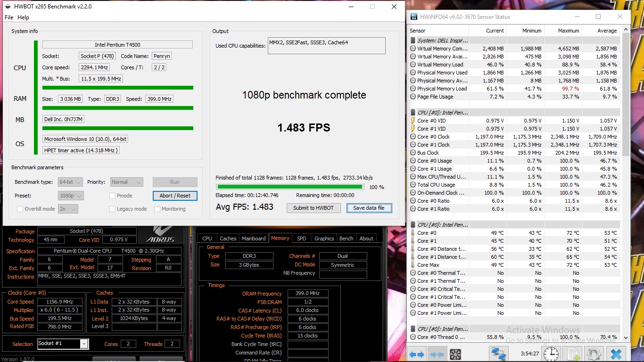Click the icon beside Core #0 Clock
644x362 pixels.
[413, 137]
